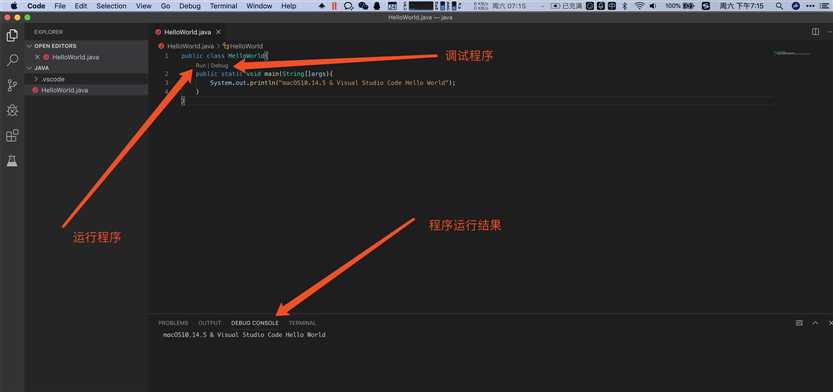Open the Edit menu
This screenshot has height=392, width=833.
[81, 6]
